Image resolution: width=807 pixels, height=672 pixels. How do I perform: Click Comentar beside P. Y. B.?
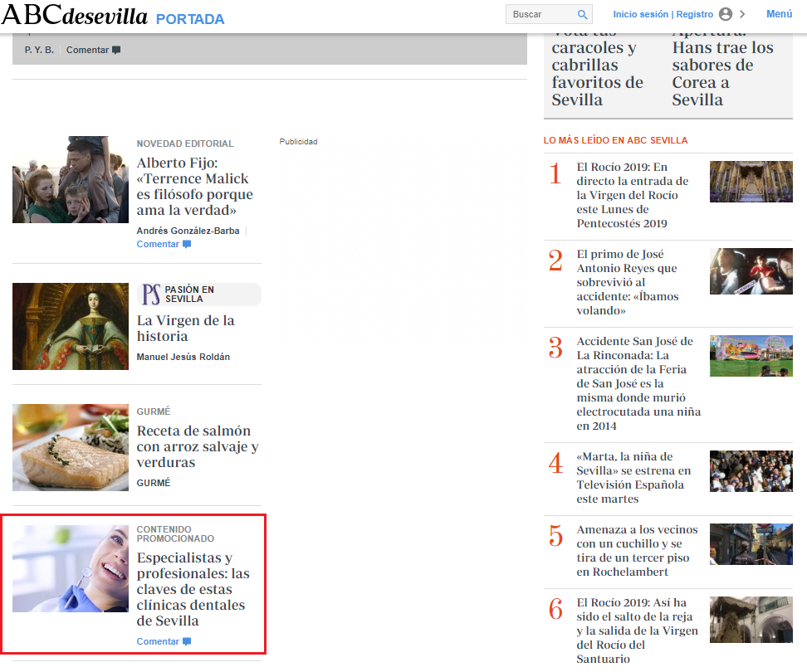coord(93,50)
